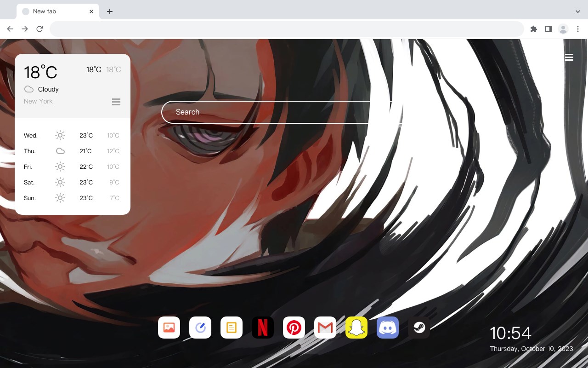Click the sun icon for Saturday forecast
The image size is (588, 368).
pos(60,182)
